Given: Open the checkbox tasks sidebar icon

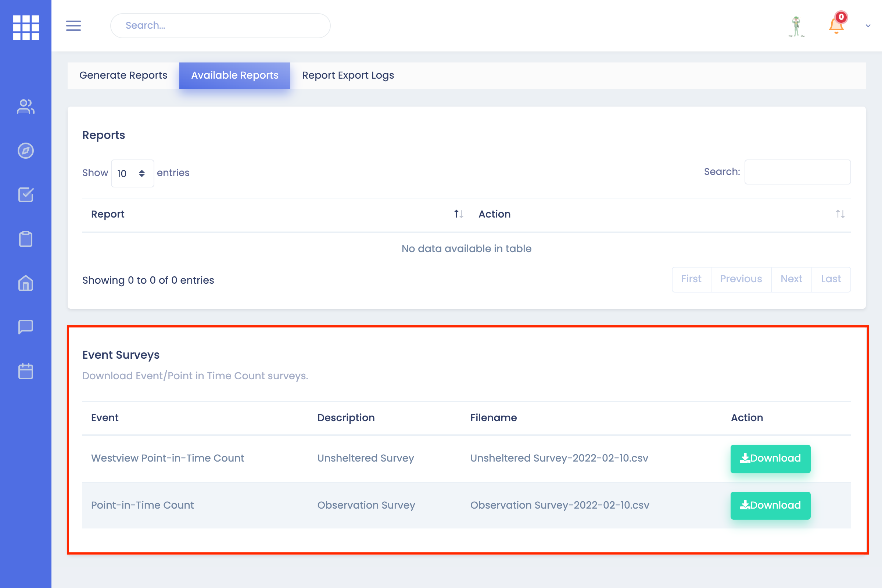Looking at the screenshot, I should pos(25,195).
